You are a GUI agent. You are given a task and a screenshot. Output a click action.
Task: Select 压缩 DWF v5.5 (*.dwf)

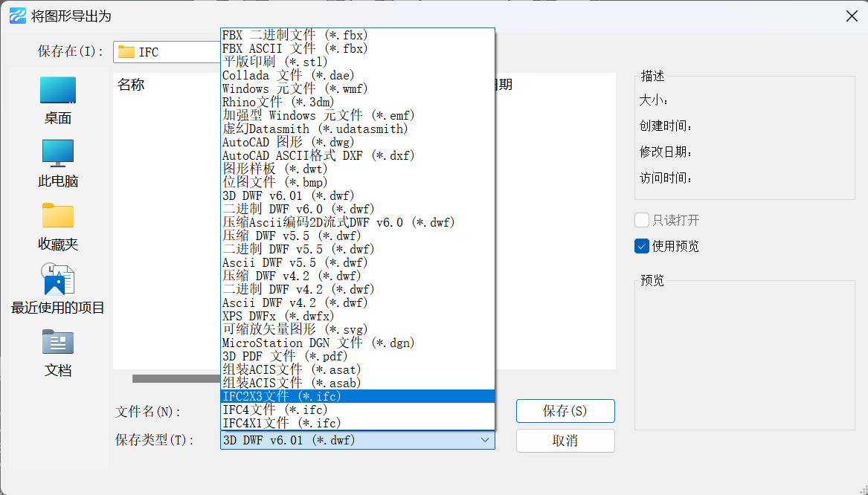[x=358, y=236]
